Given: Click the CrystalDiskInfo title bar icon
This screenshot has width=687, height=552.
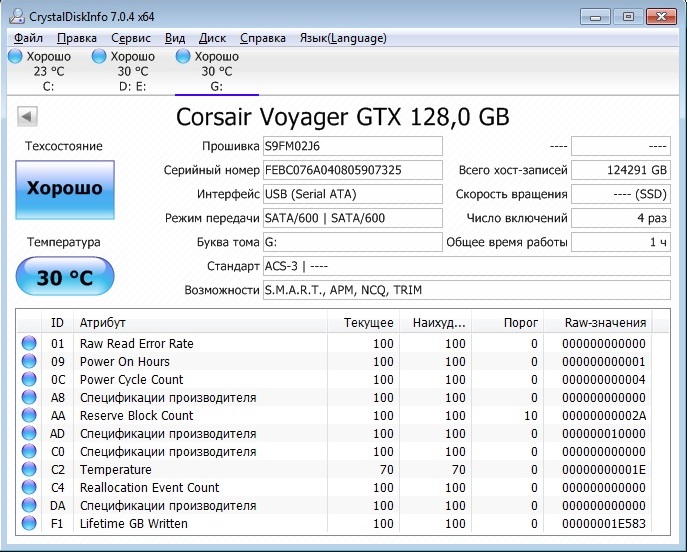Looking at the screenshot, I should 17,16.
